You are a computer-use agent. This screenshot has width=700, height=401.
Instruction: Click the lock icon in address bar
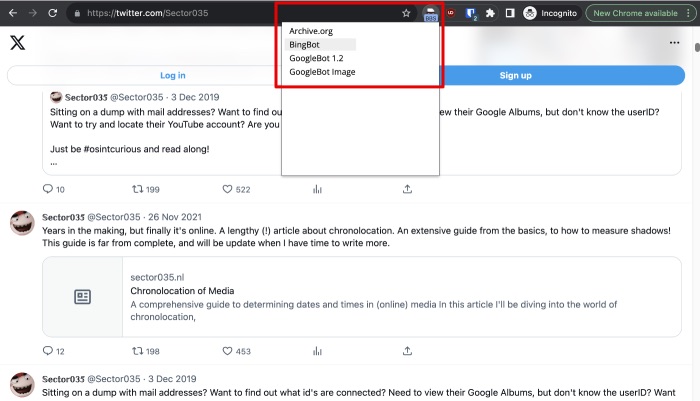77,13
